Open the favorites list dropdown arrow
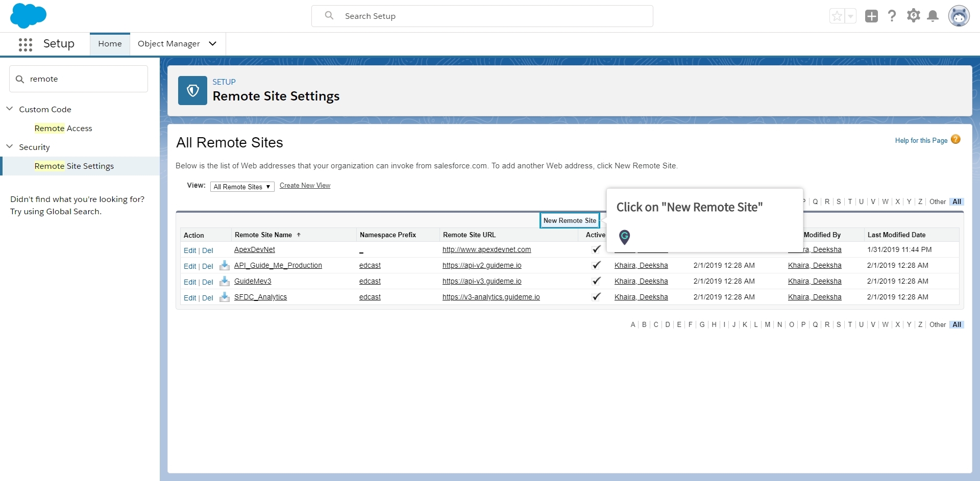Viewport: 980px width, 481px height. [x=850, y=16]
